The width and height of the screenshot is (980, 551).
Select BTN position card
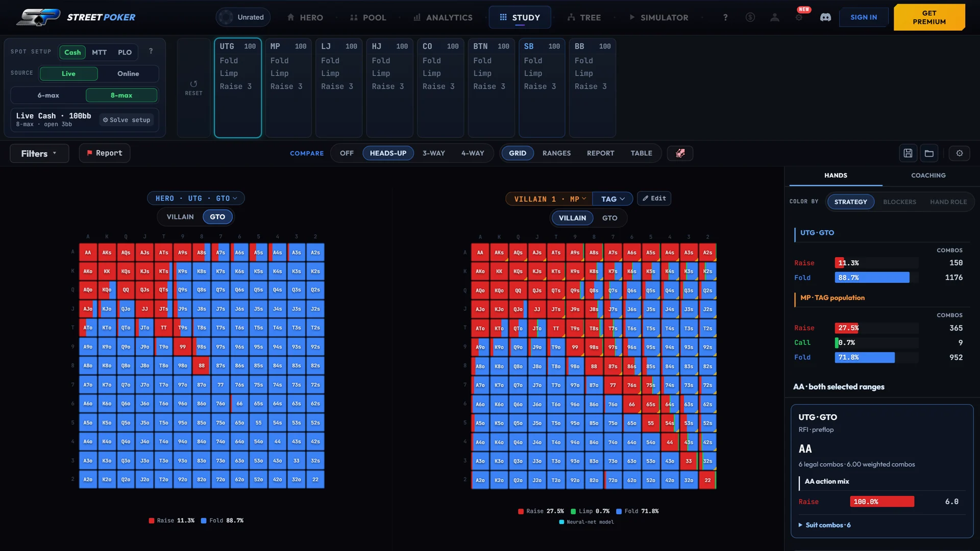pyautogui.click(x=491, y=88)
